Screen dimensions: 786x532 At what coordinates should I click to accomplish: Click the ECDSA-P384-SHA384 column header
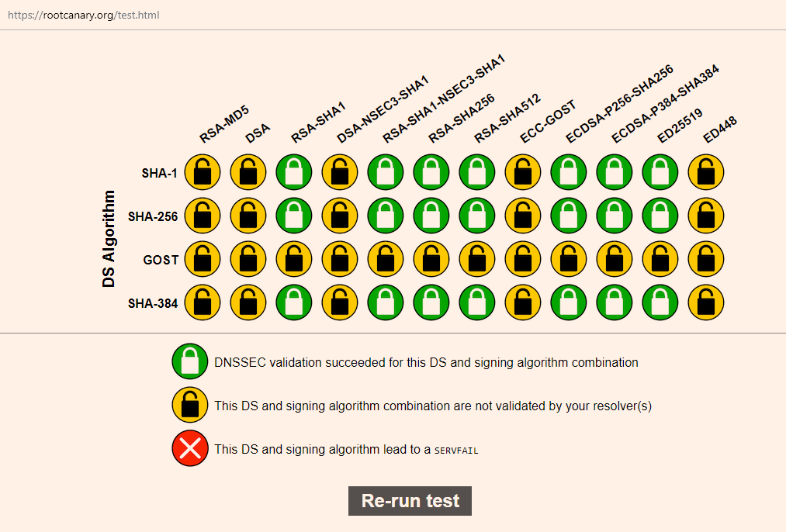point(666,104)
